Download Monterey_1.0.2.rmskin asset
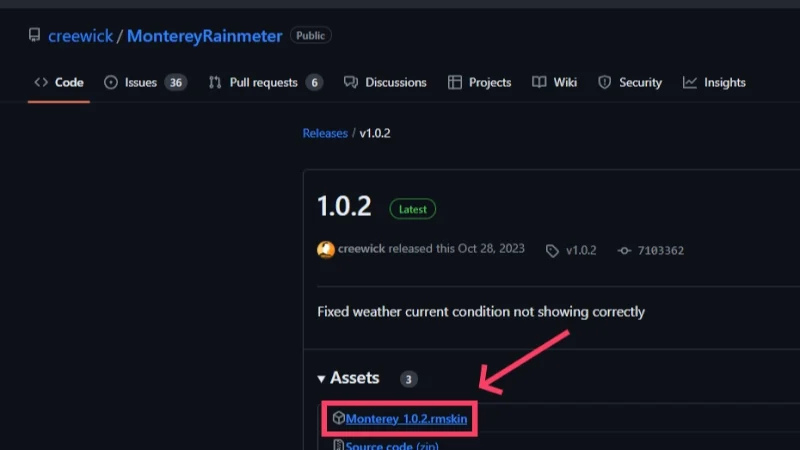Image resolution: width=800 pixels, height=450 pixels. [x=406, y=419]
